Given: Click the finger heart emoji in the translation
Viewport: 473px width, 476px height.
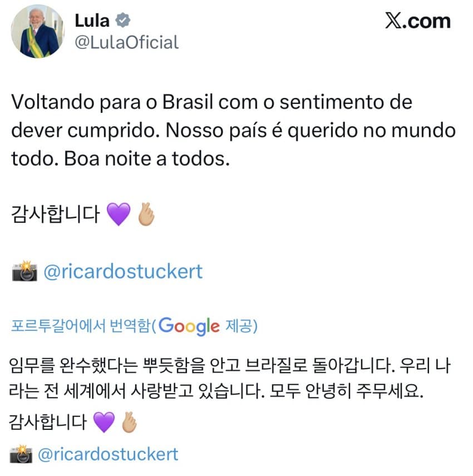Looking at the screenshot, I should point(129,422).
